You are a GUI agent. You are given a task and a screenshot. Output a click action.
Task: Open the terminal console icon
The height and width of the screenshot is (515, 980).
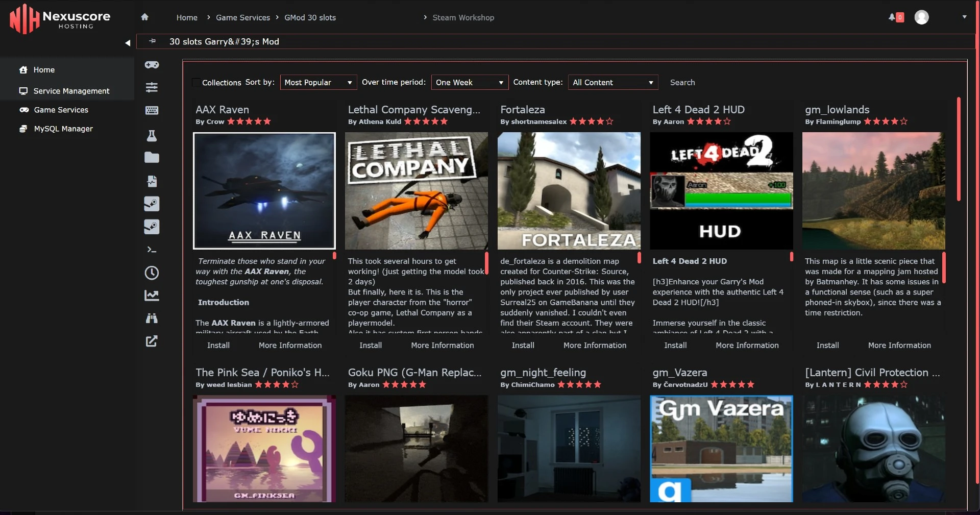(x=152, y=250)
